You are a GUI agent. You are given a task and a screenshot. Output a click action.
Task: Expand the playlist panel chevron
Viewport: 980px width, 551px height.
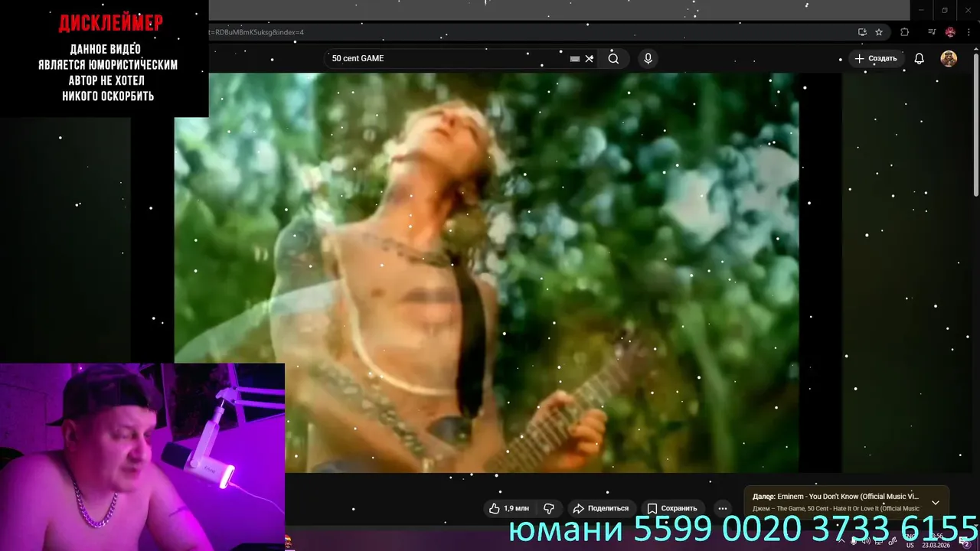(935, 503)
